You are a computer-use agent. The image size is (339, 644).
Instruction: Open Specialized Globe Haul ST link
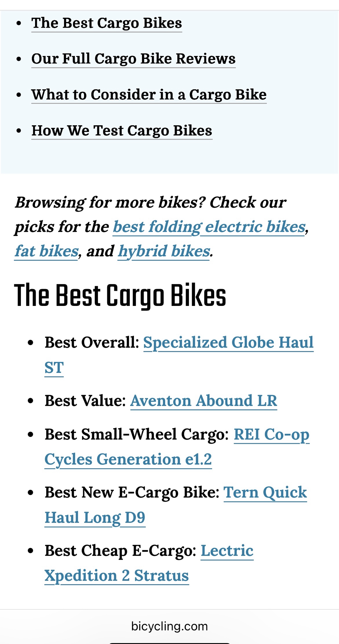pos(228,342)
